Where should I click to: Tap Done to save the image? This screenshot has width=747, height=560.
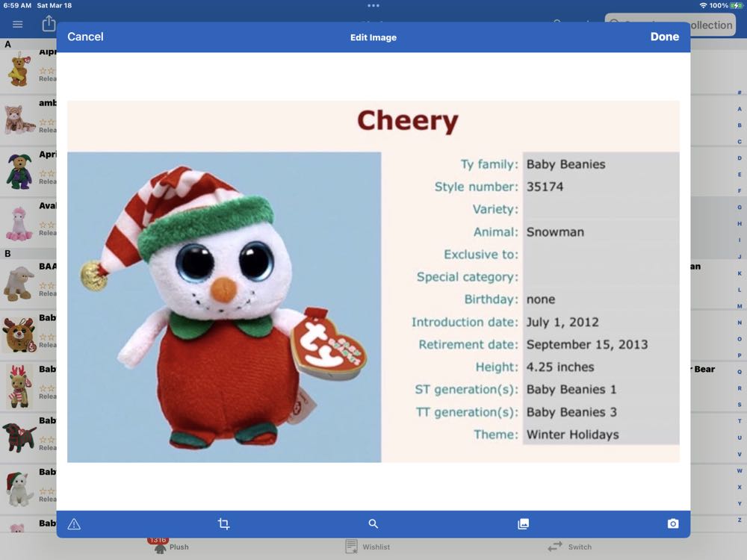pyautogui.click(x=665, y=37)
